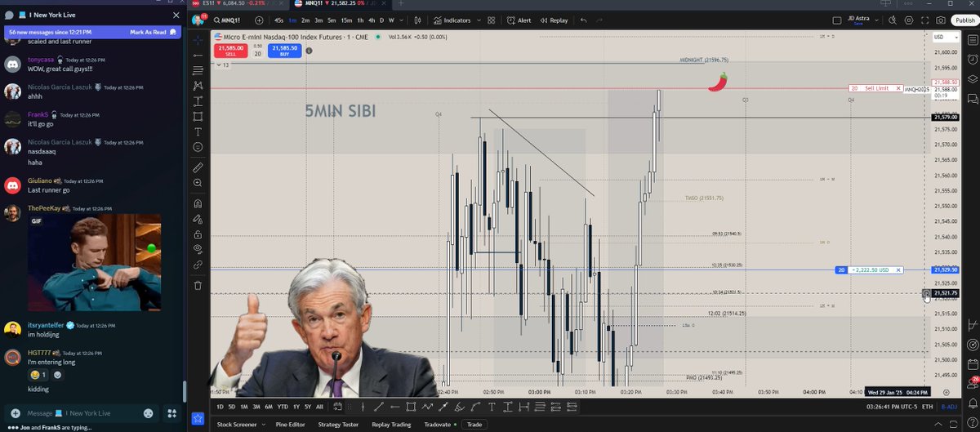Click Mark As Read in Discord

(x=151, y=32)
